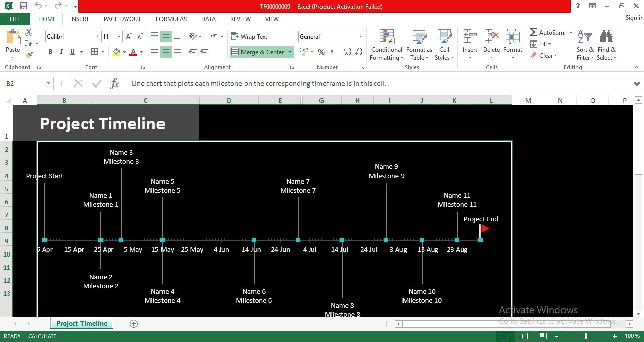
Task: Select the Project Timeline sheet tab
Action: pos(82,323)
